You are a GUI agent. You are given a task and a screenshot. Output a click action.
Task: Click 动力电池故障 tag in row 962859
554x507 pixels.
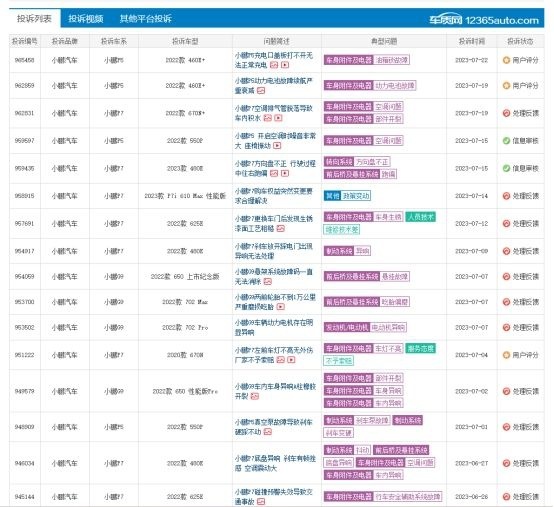[395, 86]
